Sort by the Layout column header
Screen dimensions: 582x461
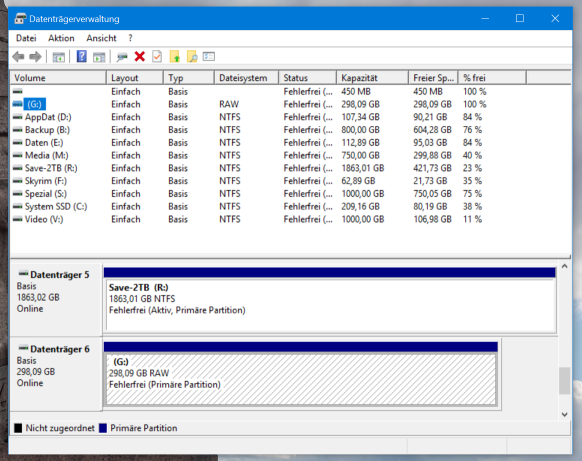(135, 78)
